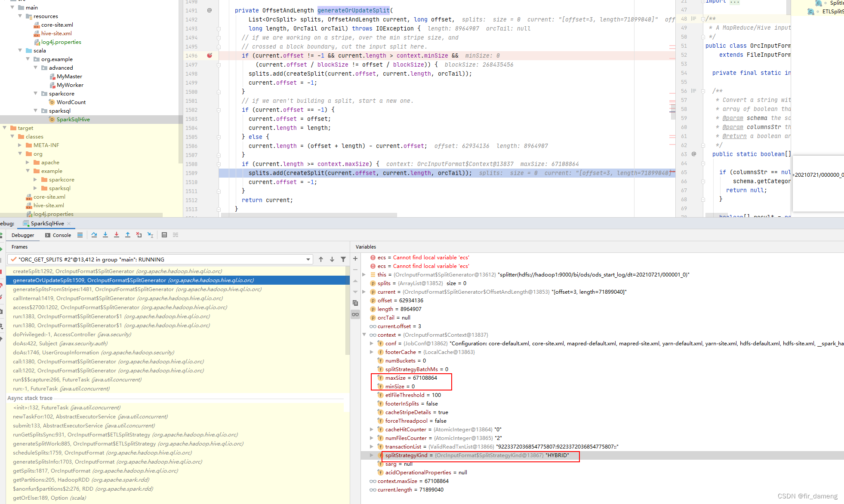The height and width of the screenshot is (504, 844).
Task: Switch to the Debugger tab
Action: coord(23,235)
